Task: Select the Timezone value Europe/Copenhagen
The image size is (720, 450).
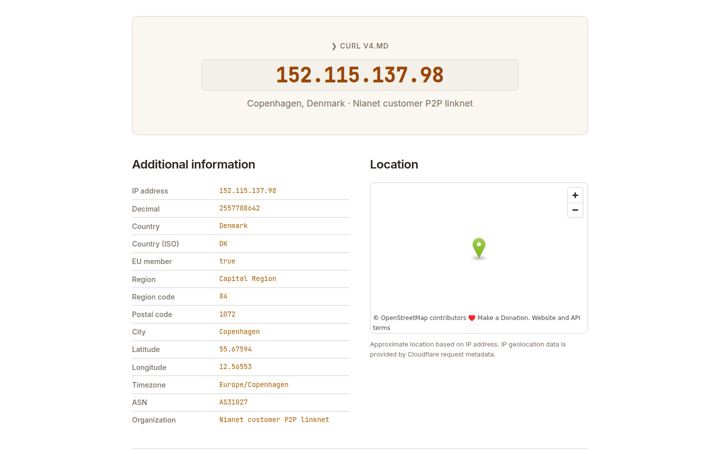Action: (253, 384)
